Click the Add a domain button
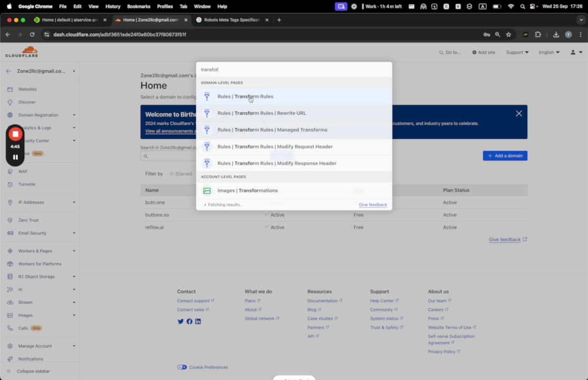This screenshot has height=380, width=588. 505,156
